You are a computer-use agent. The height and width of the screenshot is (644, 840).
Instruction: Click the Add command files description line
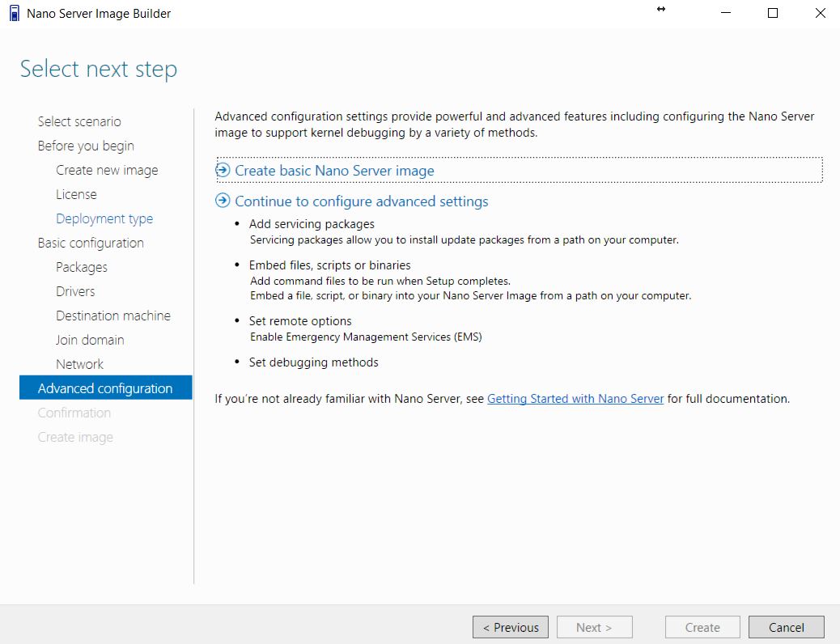tap(380, 281)
